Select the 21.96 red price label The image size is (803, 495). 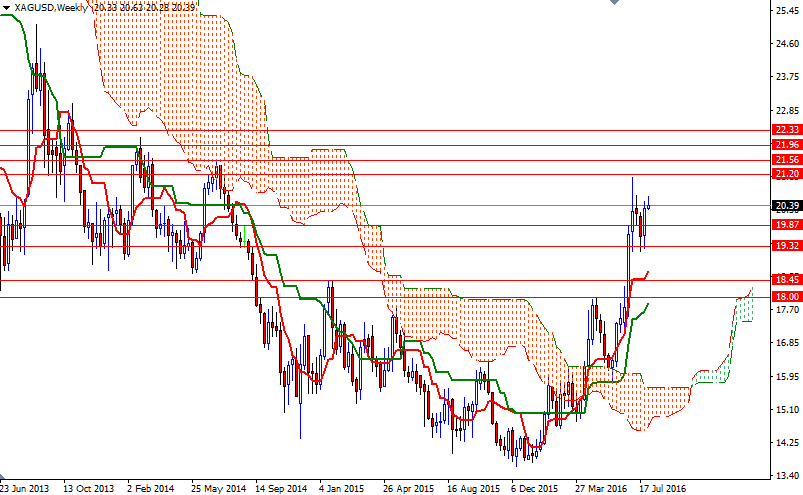point(787,146)
